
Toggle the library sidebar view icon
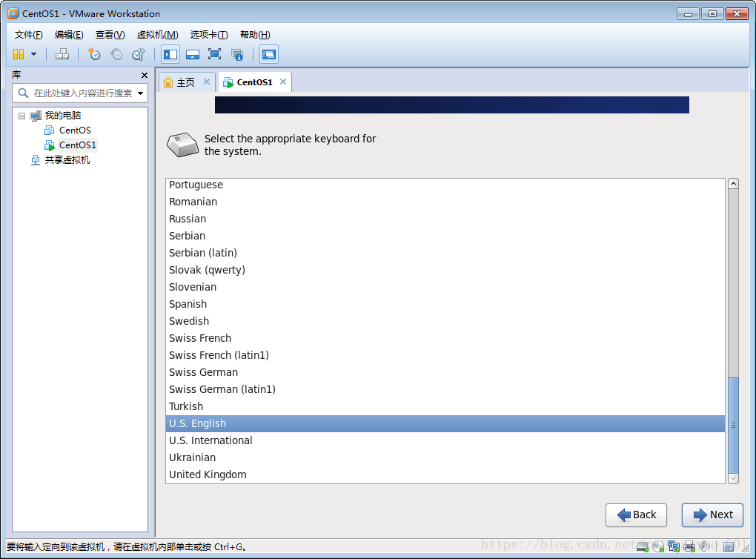coord(170,54)
